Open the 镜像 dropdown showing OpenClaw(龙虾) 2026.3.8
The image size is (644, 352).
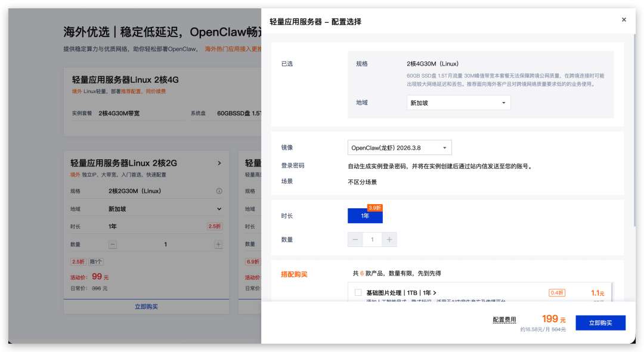398,147
